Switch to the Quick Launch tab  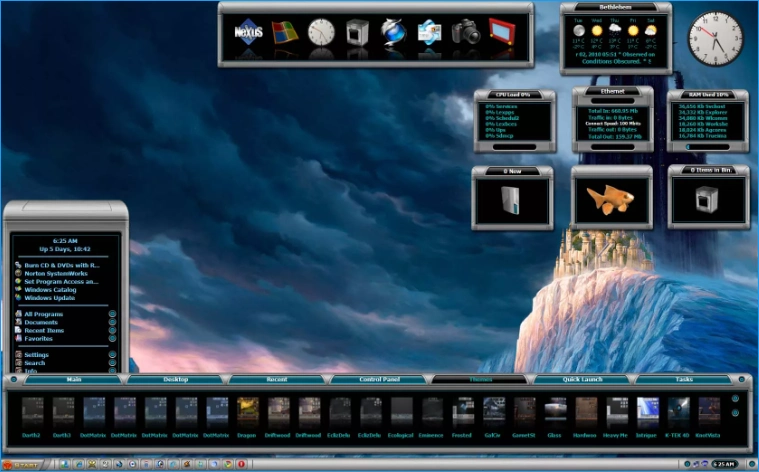click(x=582, y=380)
